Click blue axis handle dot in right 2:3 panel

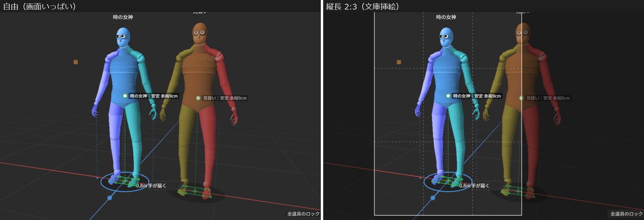pos(433,198)
